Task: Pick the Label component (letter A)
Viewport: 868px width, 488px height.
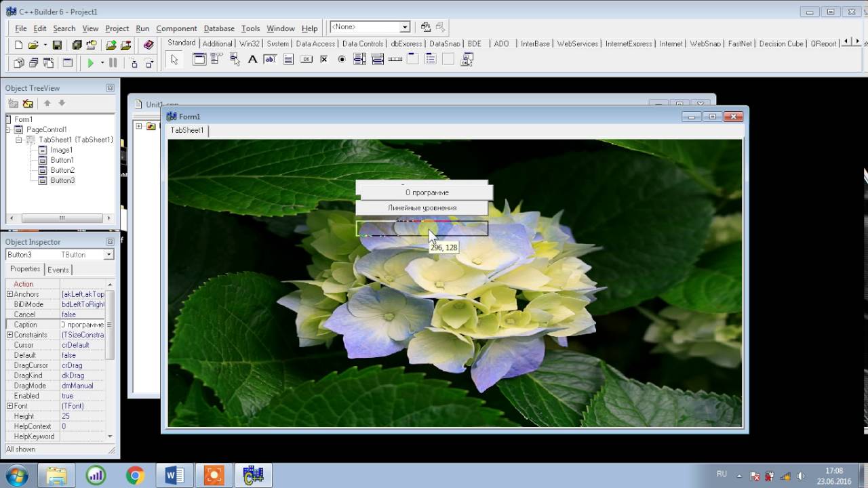Action: (x=252, y=60)
